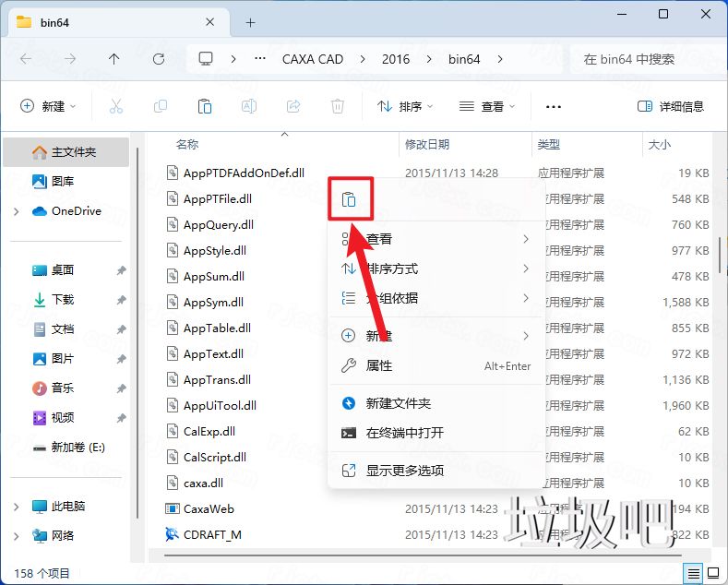Click the 在 bin64 中搜索 search box
728x585 pixels.
tap(640, 58)
